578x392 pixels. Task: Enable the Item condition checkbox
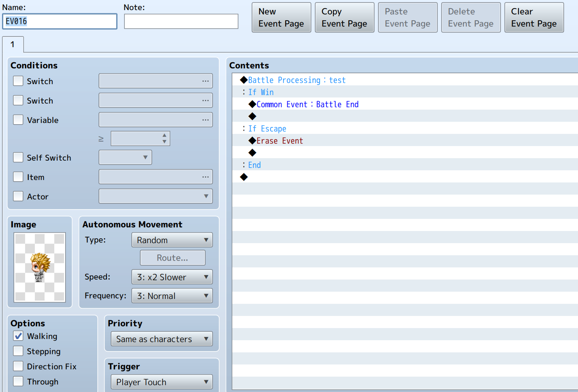tap(18, 177)
